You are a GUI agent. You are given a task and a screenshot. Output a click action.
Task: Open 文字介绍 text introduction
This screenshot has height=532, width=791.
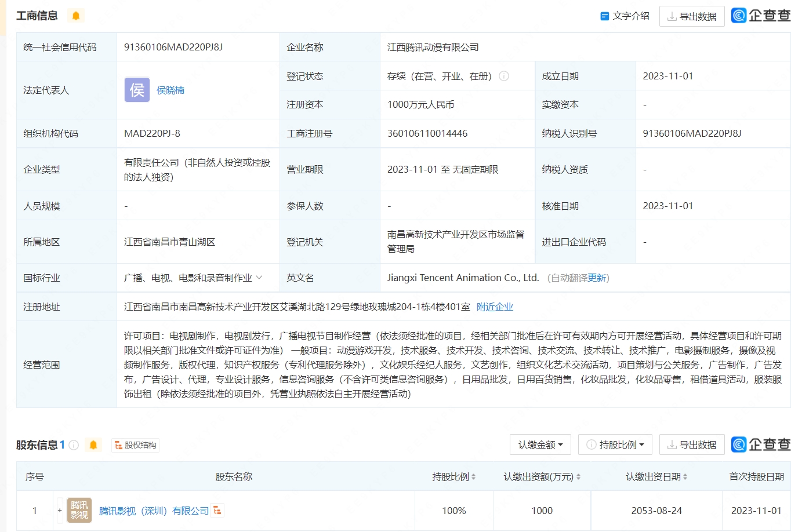tap(625, 16)
